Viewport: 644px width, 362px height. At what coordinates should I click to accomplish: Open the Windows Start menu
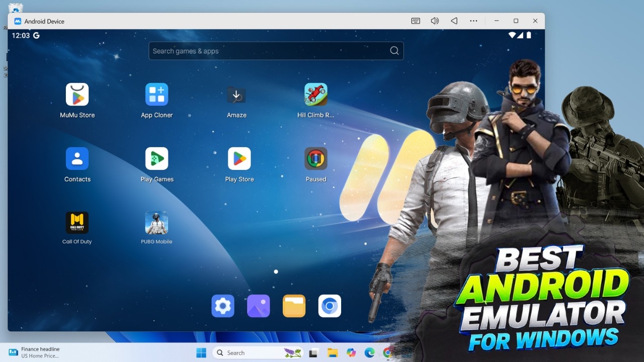click(x=201, y=353)
